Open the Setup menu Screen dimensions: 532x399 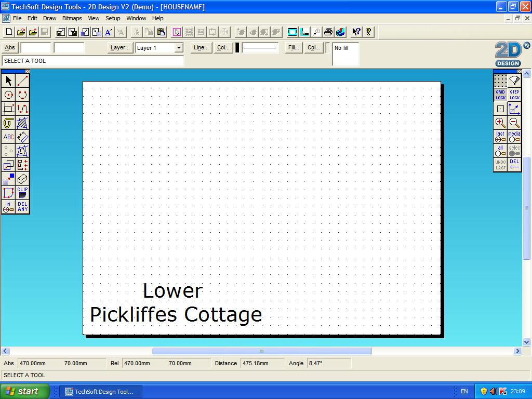113,18
